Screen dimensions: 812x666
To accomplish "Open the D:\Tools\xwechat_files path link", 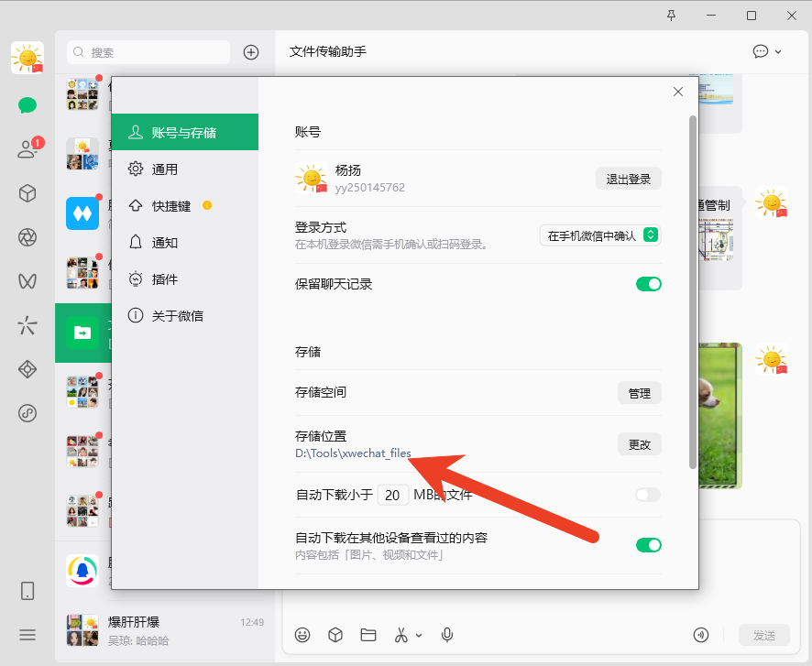I will pyautogui.click(x=353, y=453).
